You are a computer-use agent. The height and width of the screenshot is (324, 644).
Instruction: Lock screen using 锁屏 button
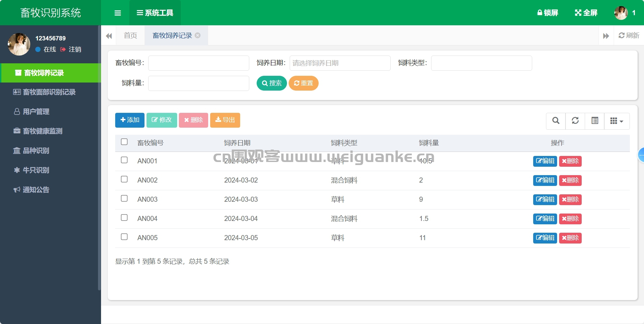click(x=548, y=13)
